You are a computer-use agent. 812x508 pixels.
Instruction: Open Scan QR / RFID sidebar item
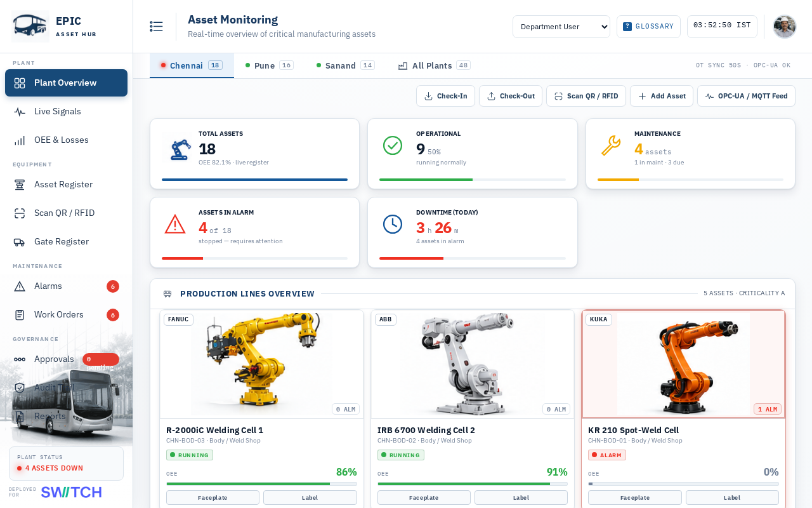pos(66,213)
